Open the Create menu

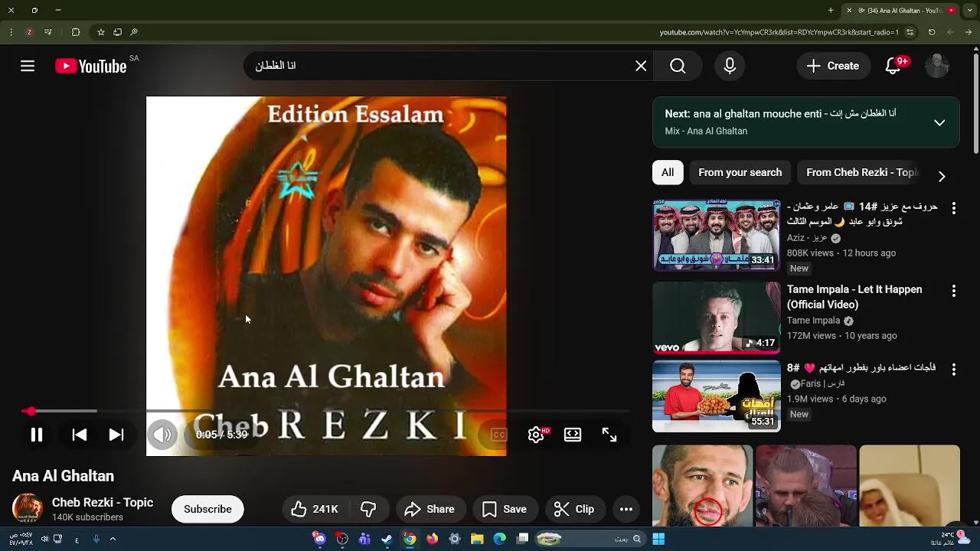point(833,66)
